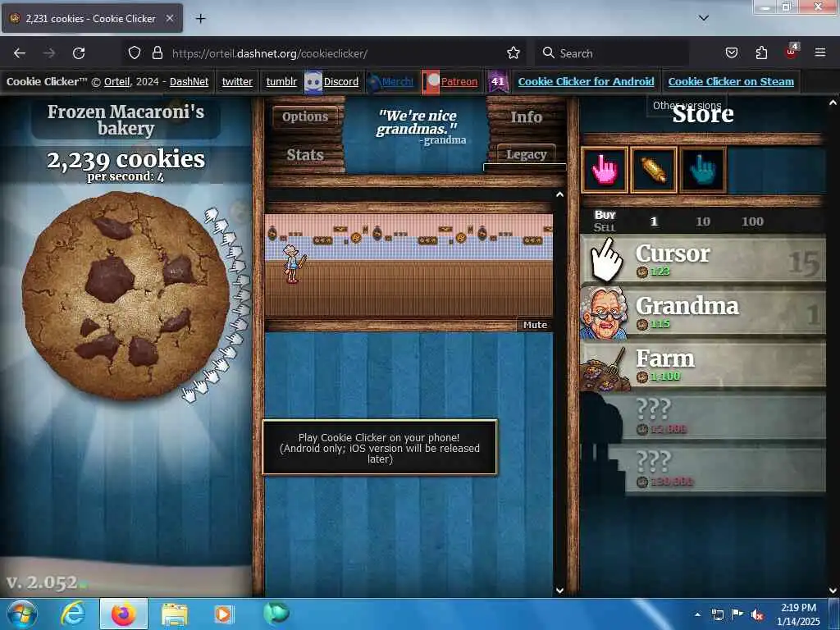The width and height of the screenshot is (840, 630).
Task: Open Windows Media Player from taskbar
Action: click(x=223, y=614)
